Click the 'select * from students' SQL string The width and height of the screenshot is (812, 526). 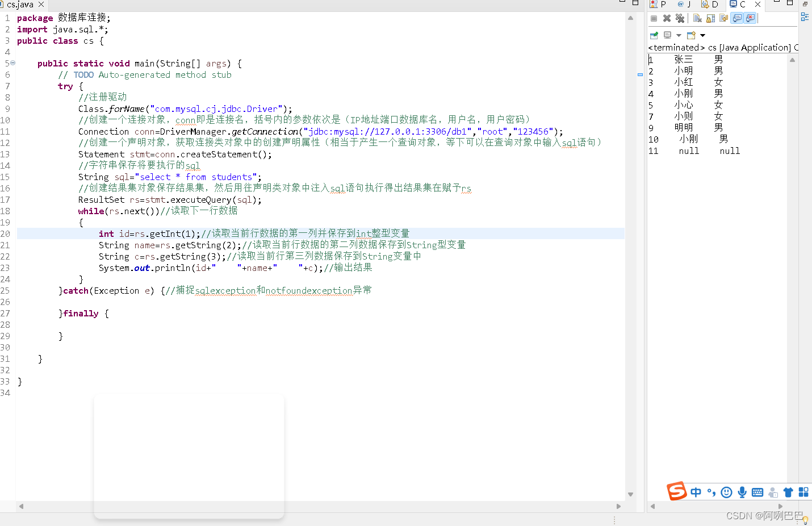196,177
